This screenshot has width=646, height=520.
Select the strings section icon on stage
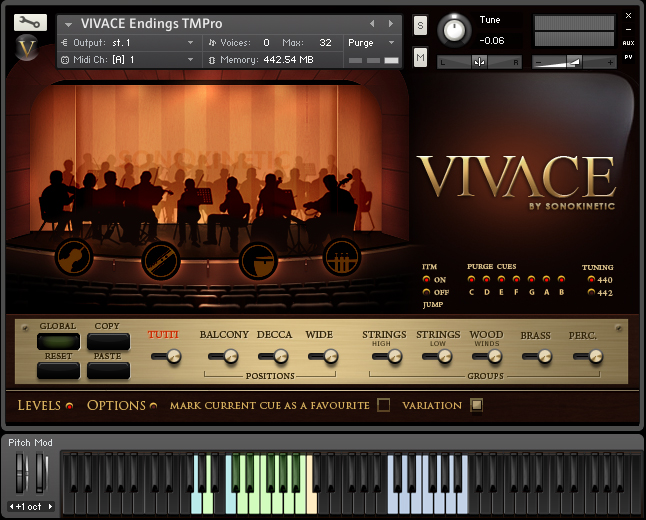tap(74, 258)
